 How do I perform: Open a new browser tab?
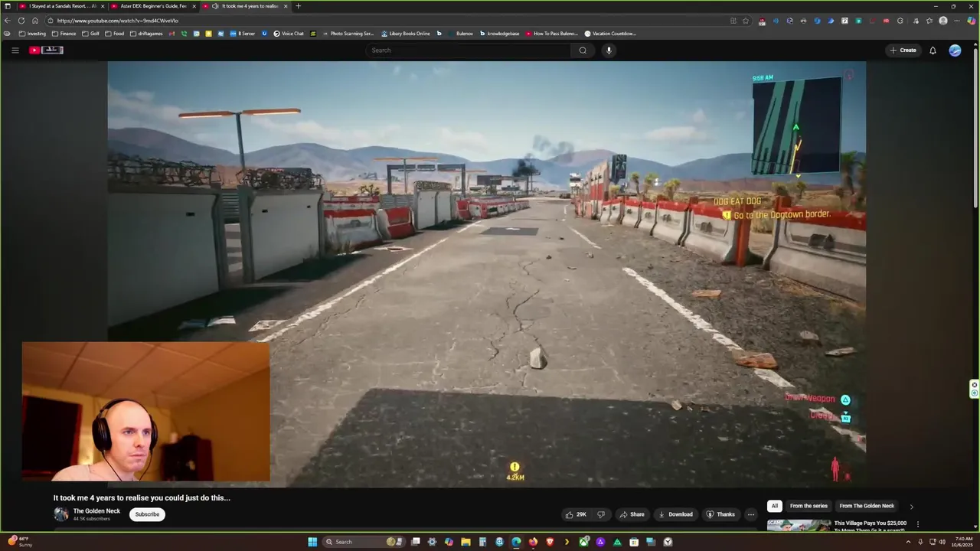pos(298,6)
